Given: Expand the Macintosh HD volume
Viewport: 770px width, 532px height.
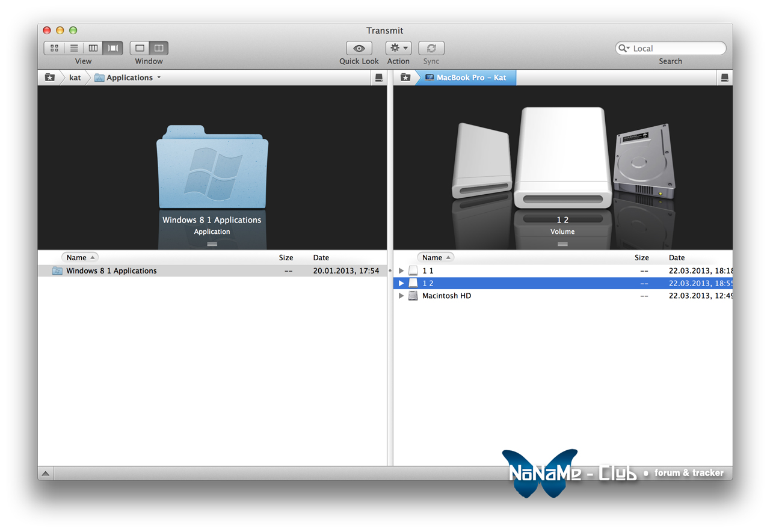Looking at the screenshot, I should click(401, 296).
